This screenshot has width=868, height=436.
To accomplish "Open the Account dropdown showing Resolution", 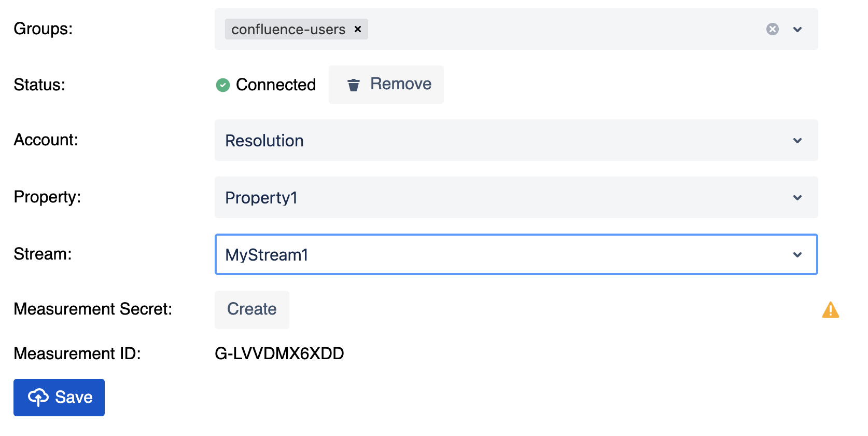I will tap(516, 140).
